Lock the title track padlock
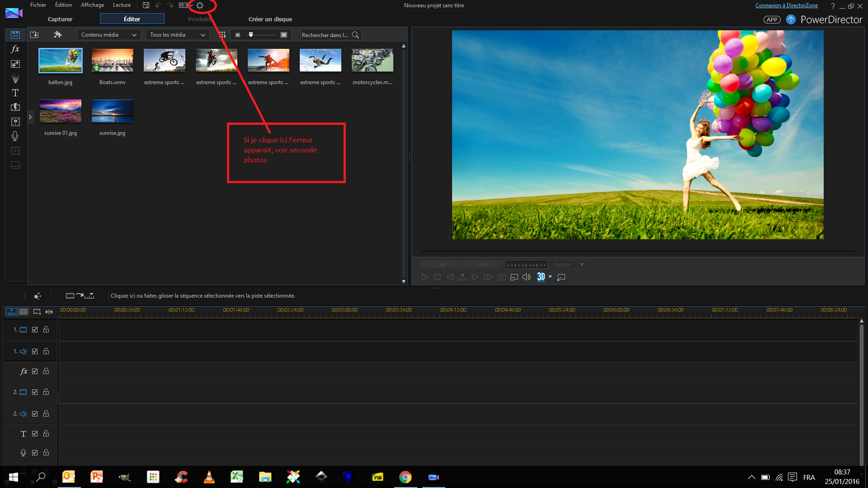Image resolution: width=868 pixels, height=488 pixels. coord(46,434)
